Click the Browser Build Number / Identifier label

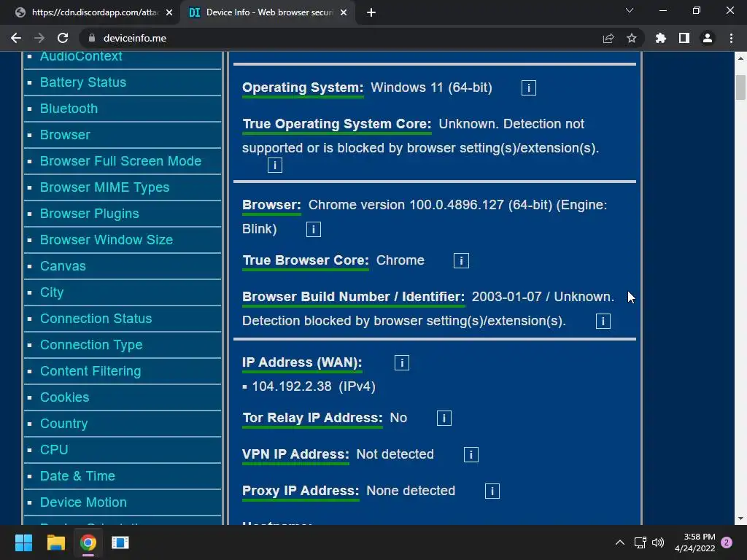point(353,297)
